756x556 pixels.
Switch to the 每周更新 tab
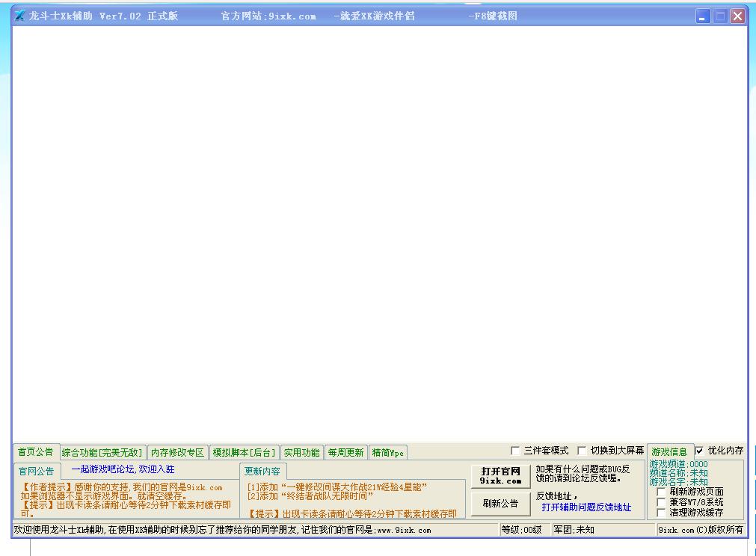(x=345, y=453)
